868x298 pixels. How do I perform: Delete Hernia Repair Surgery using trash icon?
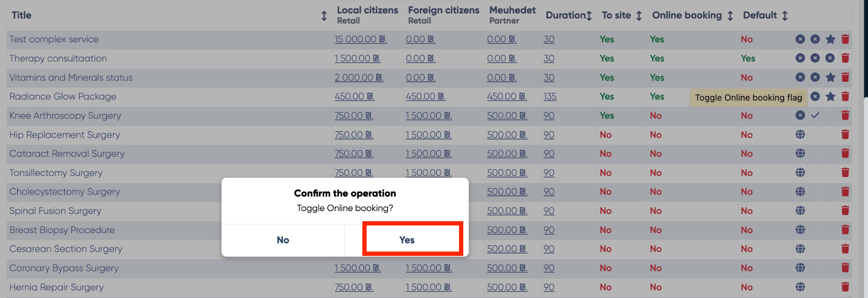(845, 287)
